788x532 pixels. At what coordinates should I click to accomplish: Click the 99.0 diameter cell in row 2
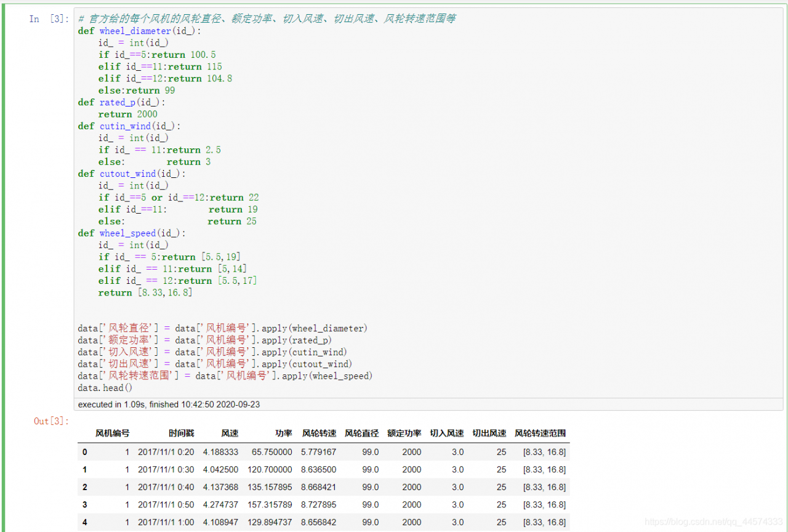click(x=371, y=487)
